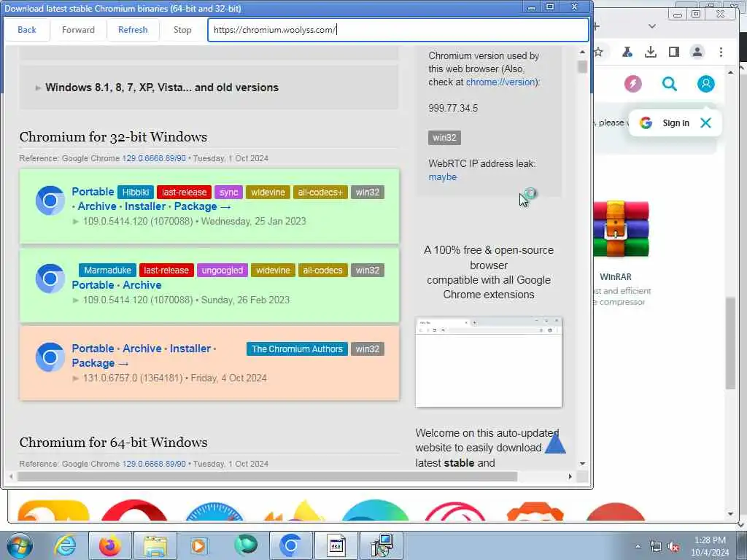The height and width of the screenshot is (560, 747).
Task: Launch Firefox from the taskbar
Action: tap(110, 545)
